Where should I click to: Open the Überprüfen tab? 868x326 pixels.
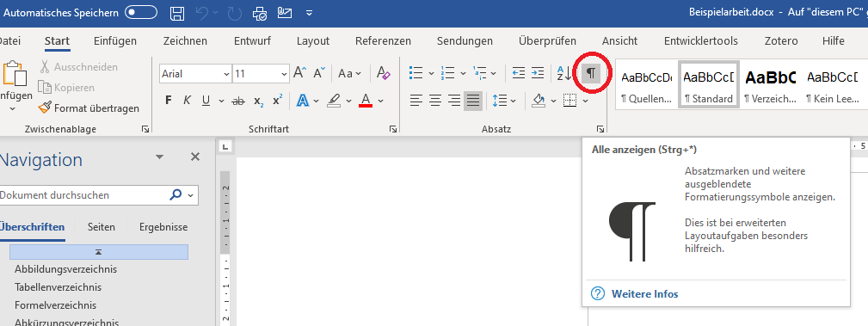(x=547, y=41)
